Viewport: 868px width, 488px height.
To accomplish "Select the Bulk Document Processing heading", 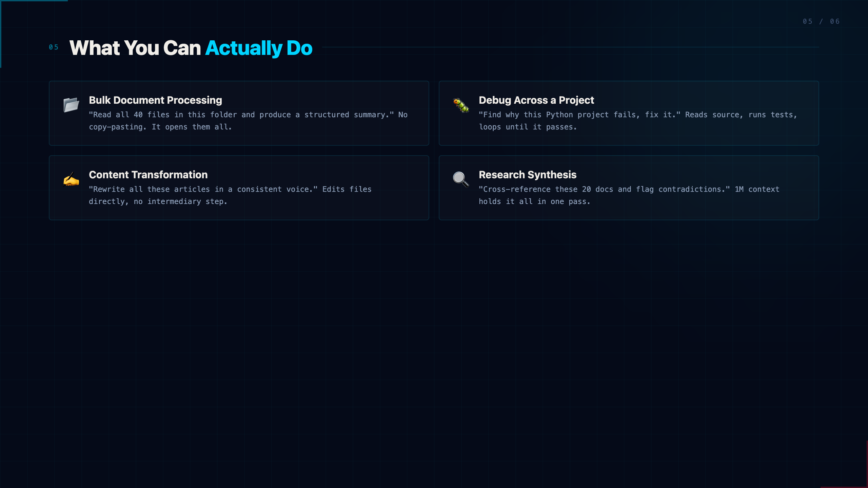I will point(155,100).
